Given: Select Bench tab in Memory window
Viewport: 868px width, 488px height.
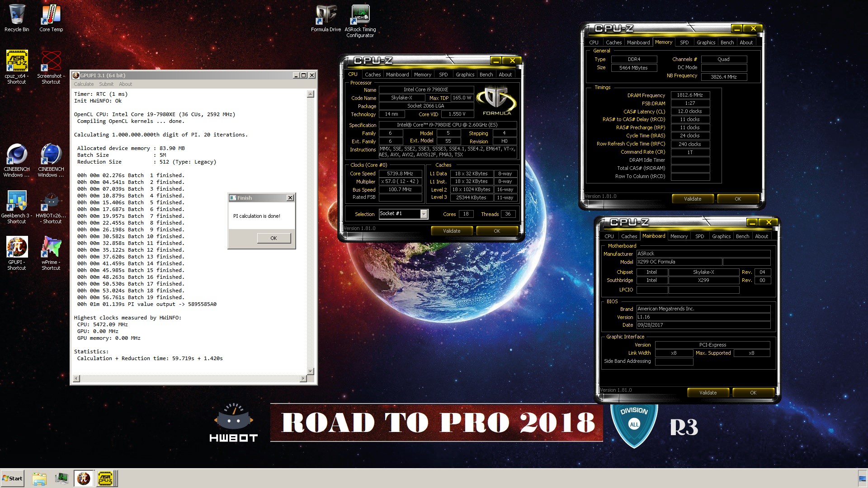Looking at the screenshot, I should [727, 42].
